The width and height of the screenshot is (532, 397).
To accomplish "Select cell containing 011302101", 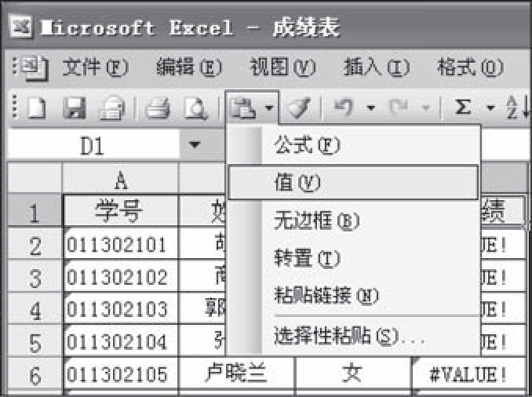I will pos(121,244).
